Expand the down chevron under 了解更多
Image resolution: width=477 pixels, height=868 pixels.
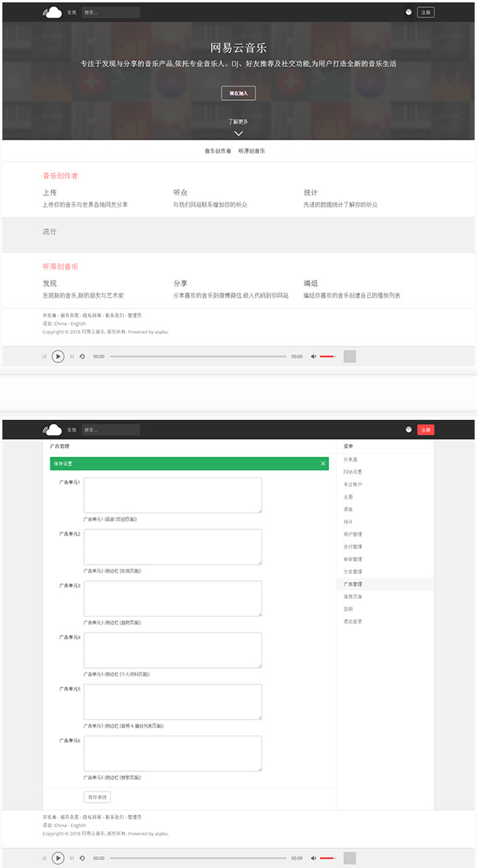coord(238,133)
